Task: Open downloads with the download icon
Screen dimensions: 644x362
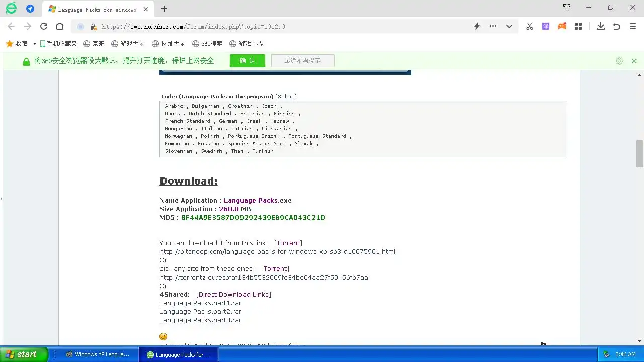Action: [x=601, y=26]
